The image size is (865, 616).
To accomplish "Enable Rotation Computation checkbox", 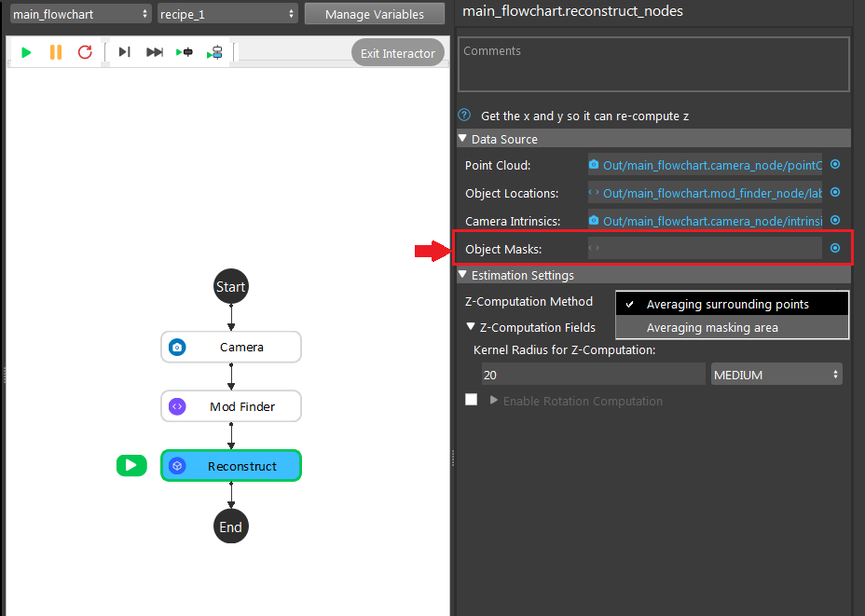I will (471, 399).
